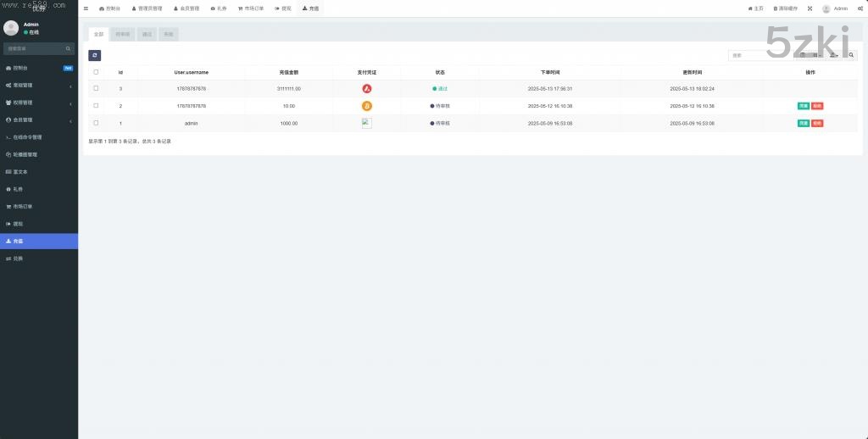Check the checkbox for record id 1
This screenshot has height=439, width=868.
point(96,123)
